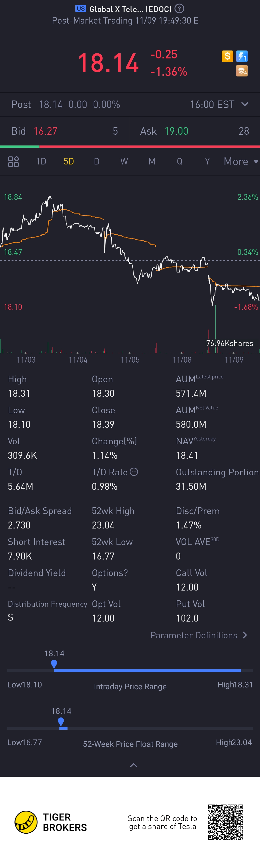Tap the Ask 19.00 quote cell
This screenshot has height=868, width=260.
click(x=194, y=131)
